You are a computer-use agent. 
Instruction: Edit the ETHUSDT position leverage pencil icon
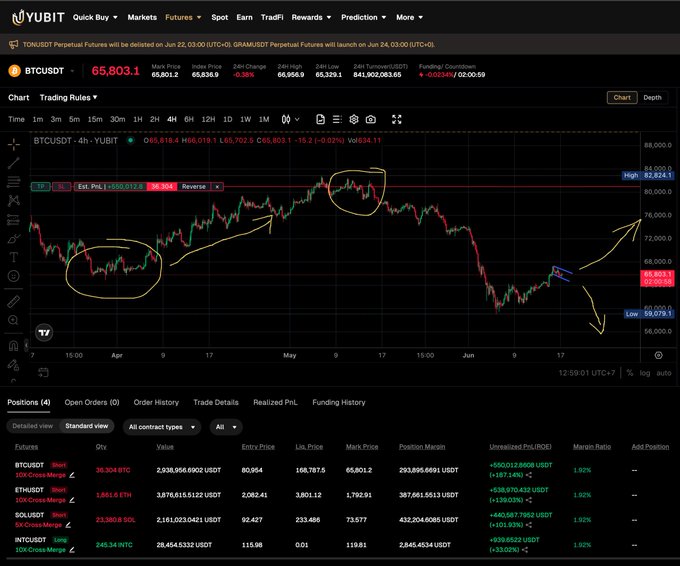[x=72, y=500]
